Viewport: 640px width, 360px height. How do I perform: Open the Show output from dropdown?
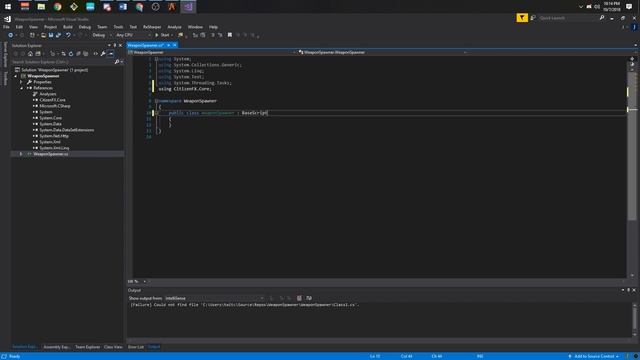point(215,298)
